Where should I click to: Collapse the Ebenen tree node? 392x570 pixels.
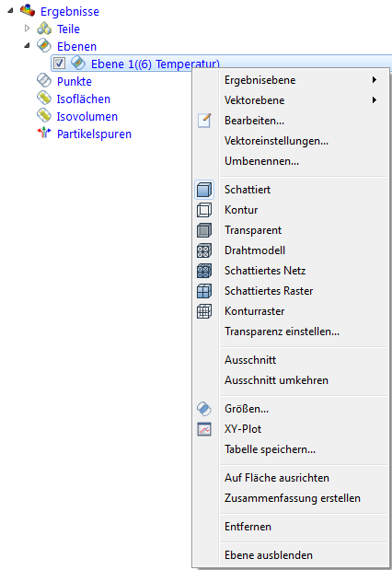pyautogui.click(x=28, y=46)
